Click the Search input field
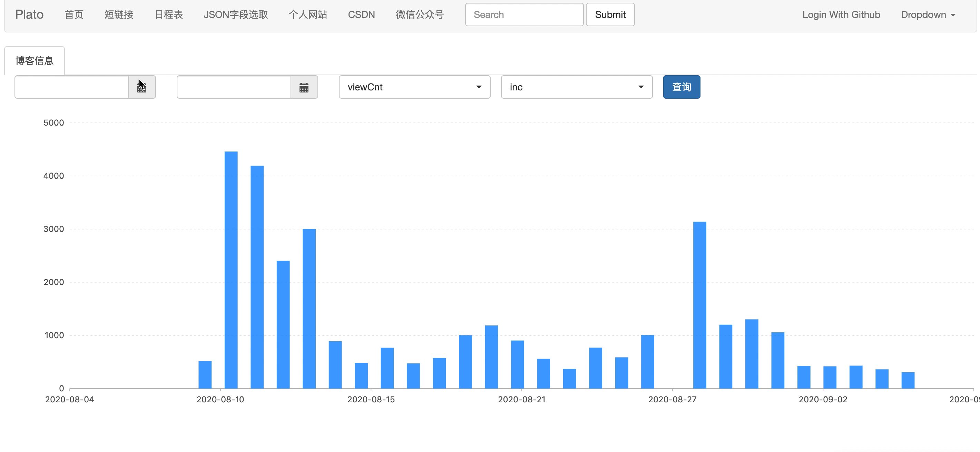 [x=525, y=14]
